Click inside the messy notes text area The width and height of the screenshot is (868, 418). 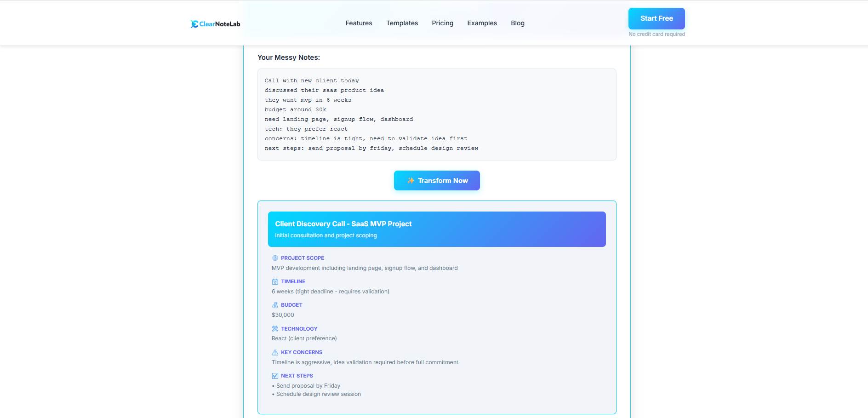click(436, 114)
